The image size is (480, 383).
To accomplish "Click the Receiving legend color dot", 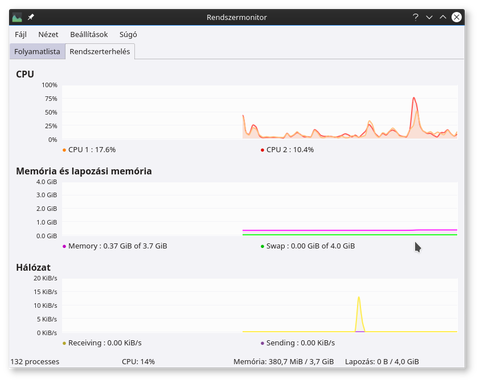I will tap(64, 343).
